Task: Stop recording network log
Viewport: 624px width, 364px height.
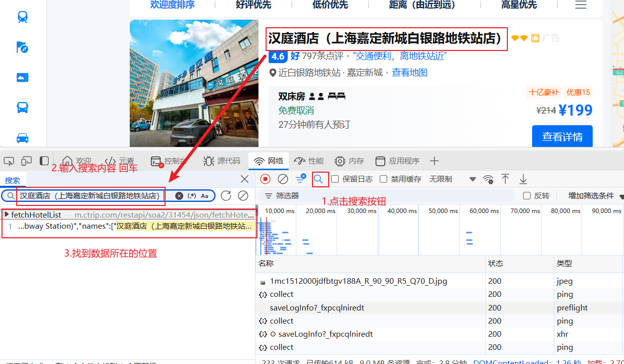Action: tap(266, 179)
